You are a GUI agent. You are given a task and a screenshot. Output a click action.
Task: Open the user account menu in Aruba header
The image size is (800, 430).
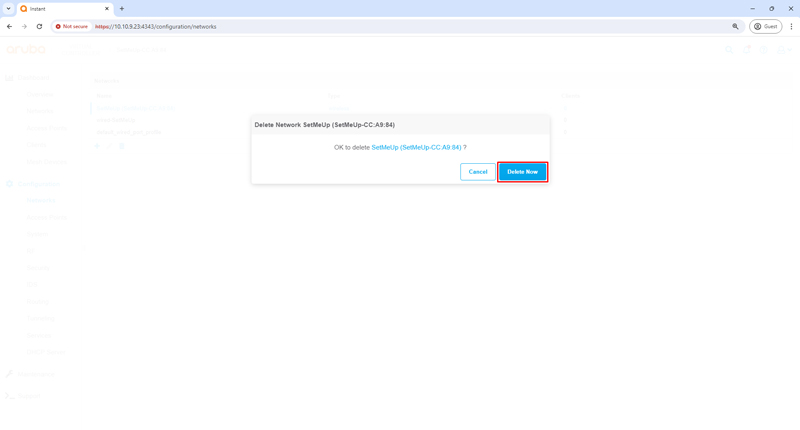[x=784, y=49]
